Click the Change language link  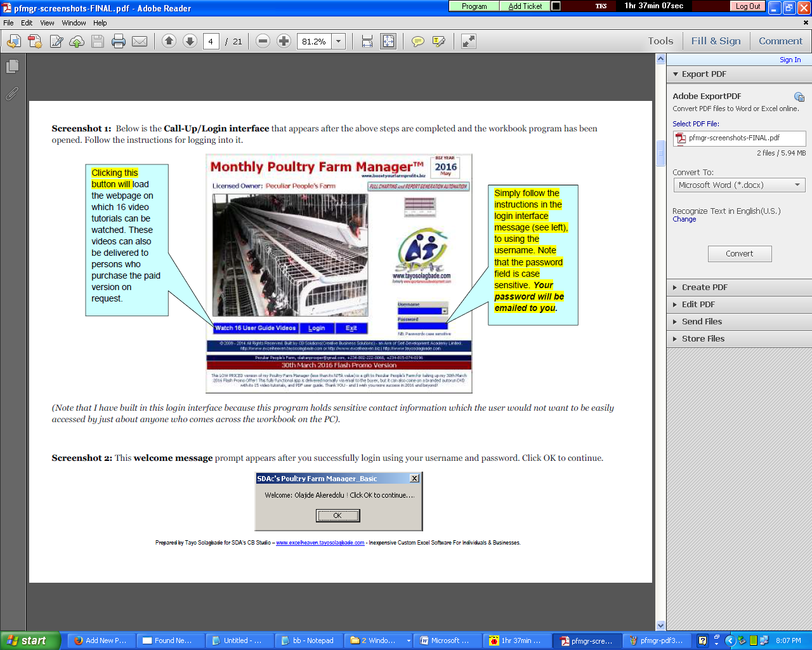coord(684,219)
